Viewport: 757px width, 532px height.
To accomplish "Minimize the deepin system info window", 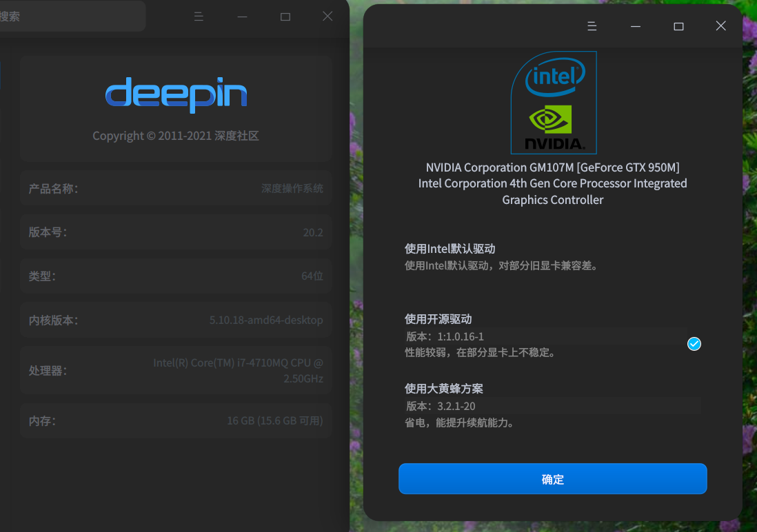I will coord(243,17).
